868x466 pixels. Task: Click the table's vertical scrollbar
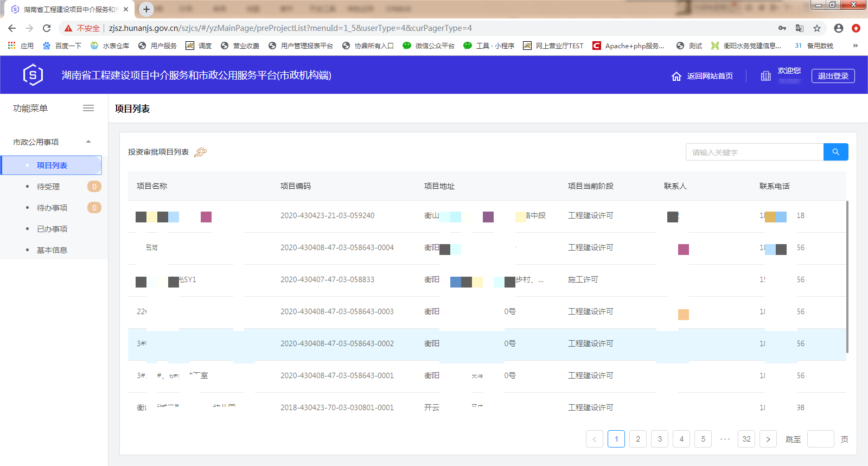click(x=847, y=277)
